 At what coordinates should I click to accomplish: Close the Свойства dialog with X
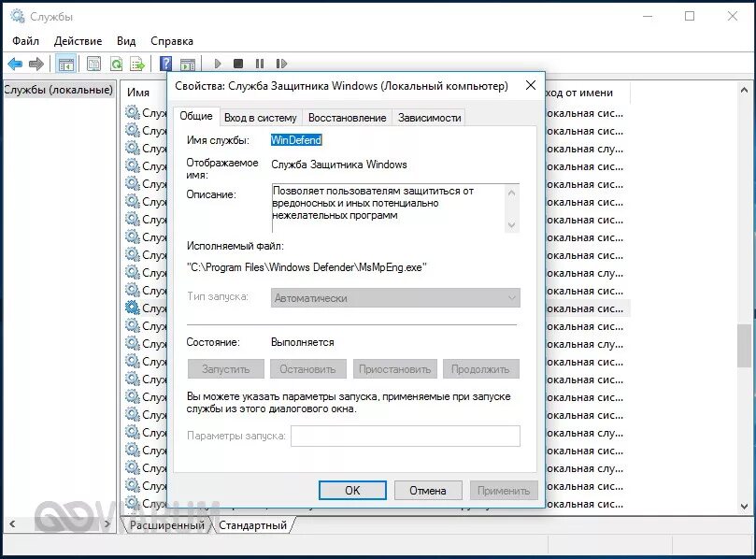click(x=531, y=85)
